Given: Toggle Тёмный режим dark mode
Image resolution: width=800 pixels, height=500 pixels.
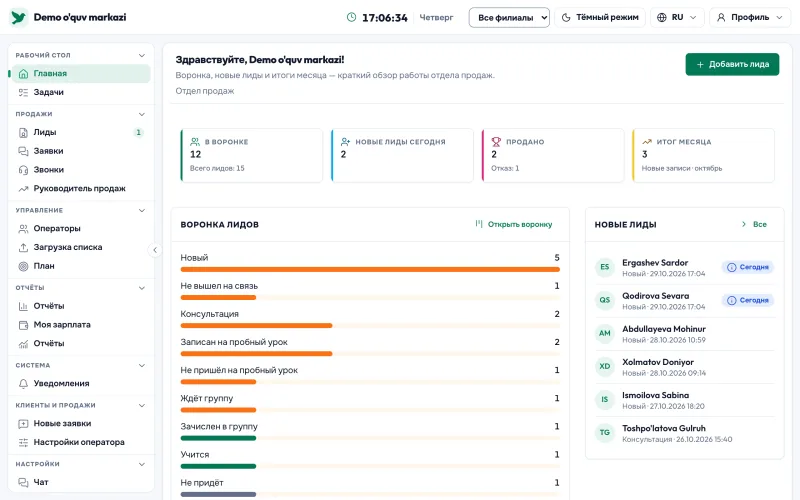Looking at the screenshot, I should [x=600, y=17].
